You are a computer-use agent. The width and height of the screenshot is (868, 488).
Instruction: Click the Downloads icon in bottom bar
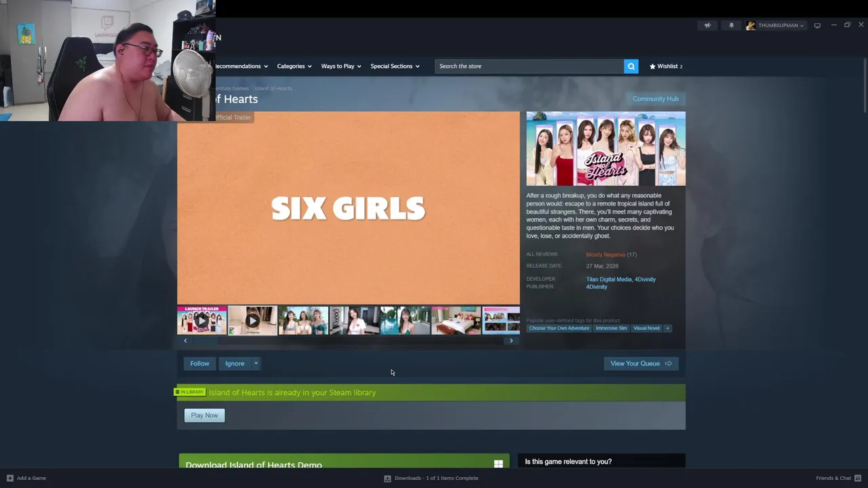click(x=387, y=478)
